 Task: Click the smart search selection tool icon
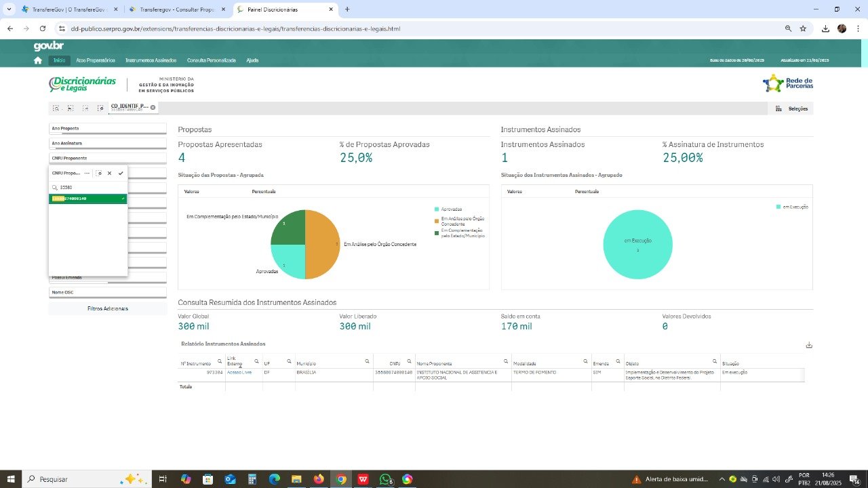[x=56, y=108]
